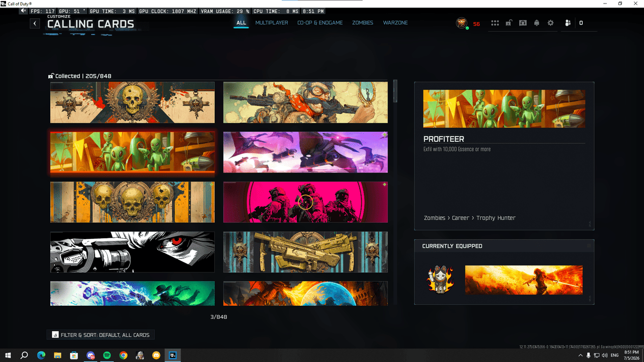This screenshot has width=644, height=362.
Task: Open Discord with the 9+ badge in taskbar
Action: pyautogui.click(x=91, y=355)
